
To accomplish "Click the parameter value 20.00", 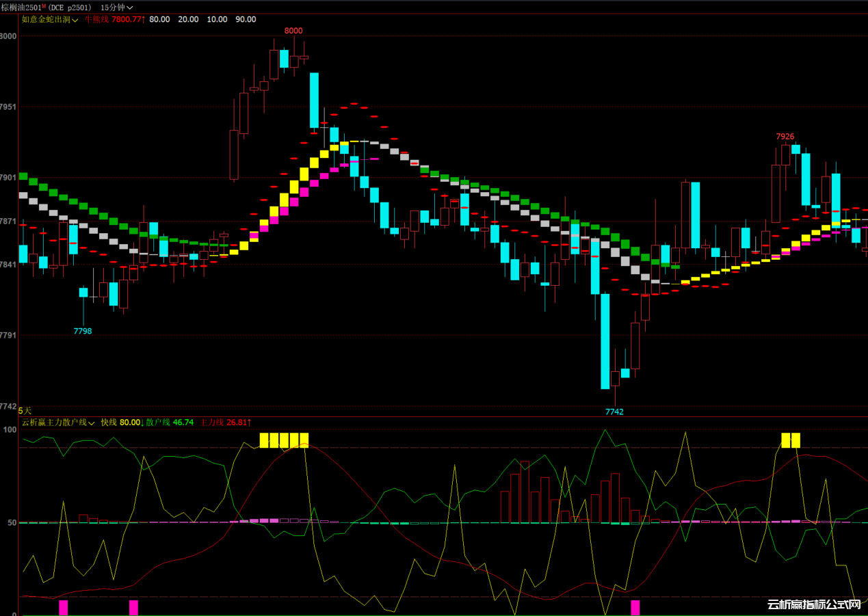I will 188,19.
